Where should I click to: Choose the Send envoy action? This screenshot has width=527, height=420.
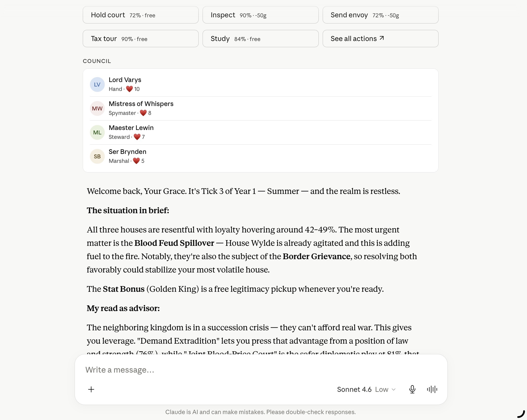tap(380, 15)
